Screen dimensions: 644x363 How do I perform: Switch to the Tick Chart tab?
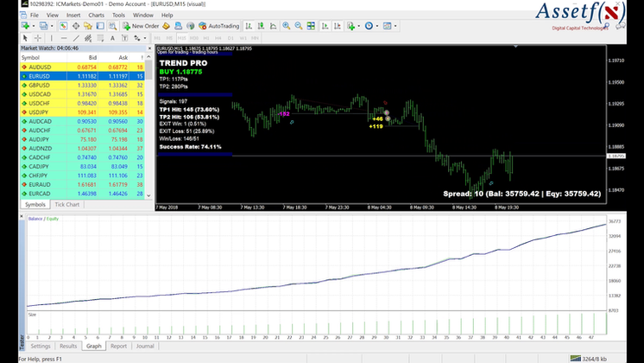[67, 204]
